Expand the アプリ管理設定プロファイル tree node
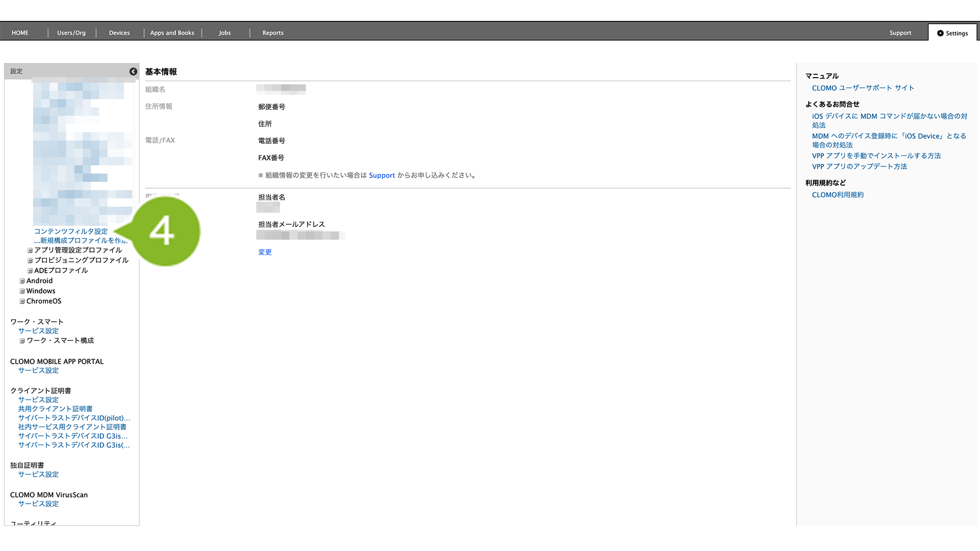Screen dimensions: 980x551 click(x=30, y=250)
